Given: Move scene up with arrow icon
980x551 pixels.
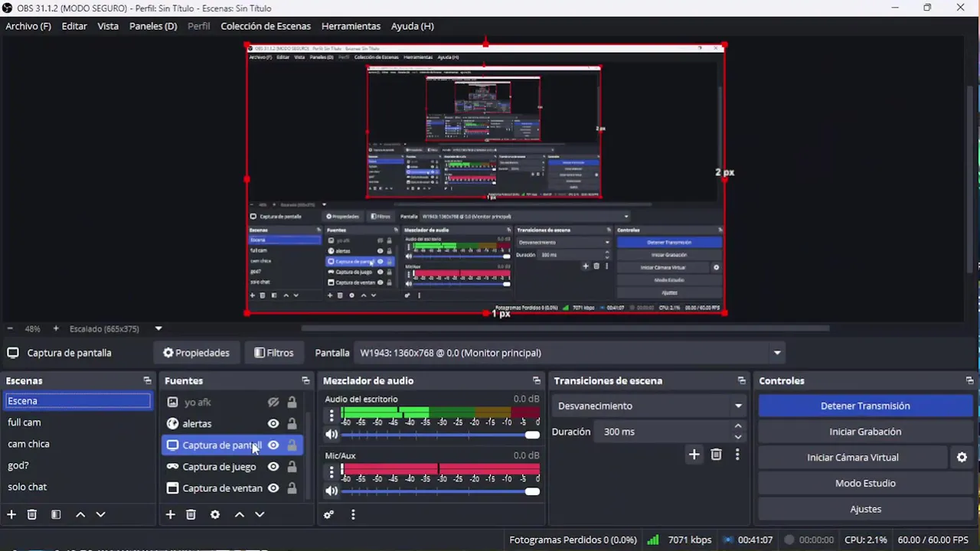Looking at the screenshot, I should pos(80,515).
